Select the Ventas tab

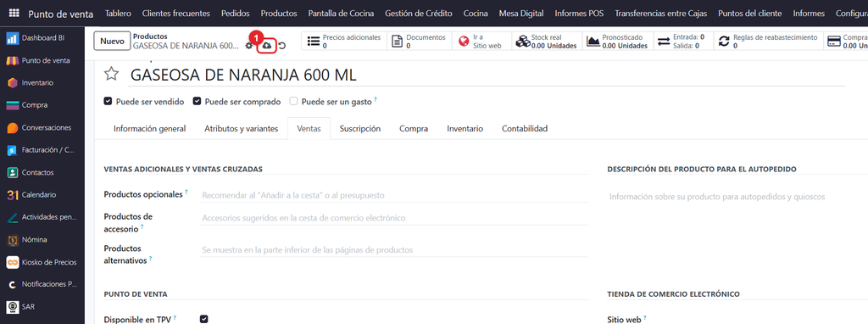pyautogui.click(x=309, y=128)
